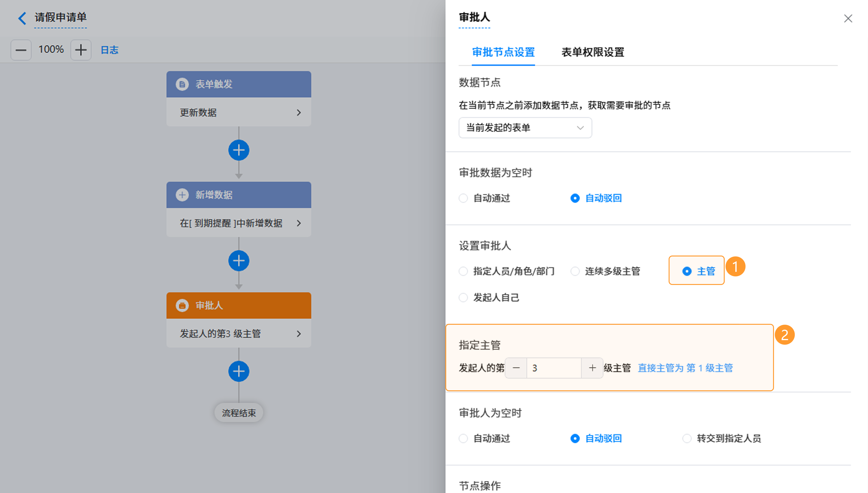Screen dimensions: 868x493
Task: Click the 表单触发 node form icon
Action: (x=182, y=84)
